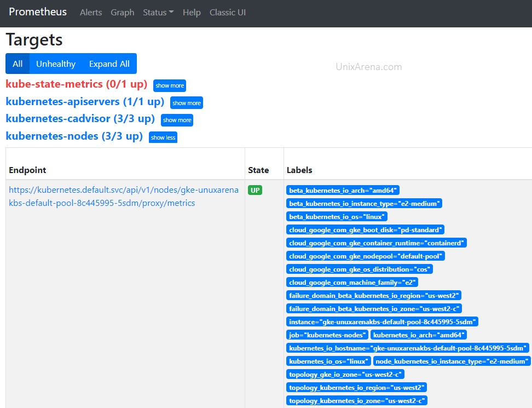
Task: Click the Expand All button
Action: 109,64
